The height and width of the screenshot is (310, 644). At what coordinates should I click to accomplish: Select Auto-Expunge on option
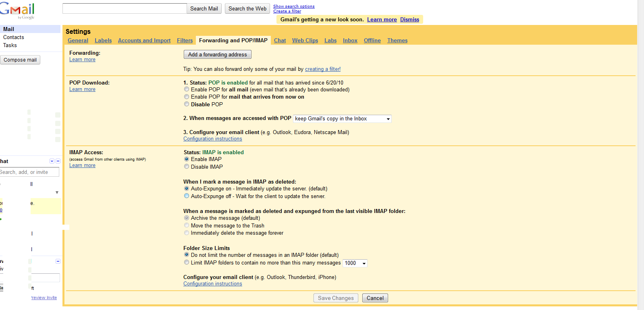click(x=186, y=188)
